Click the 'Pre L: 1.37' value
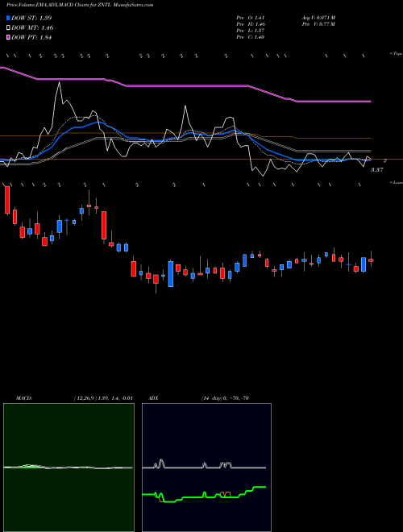The height and width of the screenshot is (532, 403). click(x=251, y=31)
